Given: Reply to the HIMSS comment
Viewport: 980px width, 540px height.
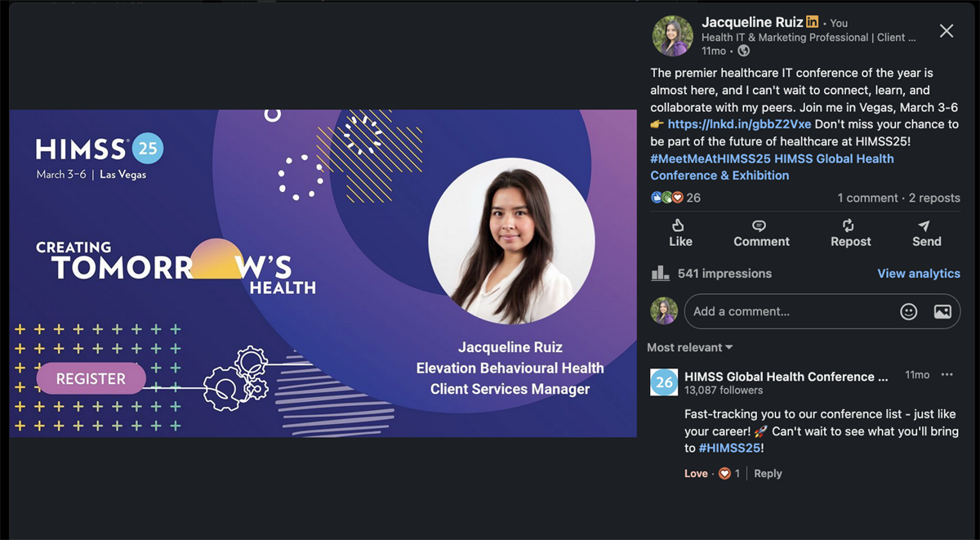Looking at the screenshot, I should 768,473.
